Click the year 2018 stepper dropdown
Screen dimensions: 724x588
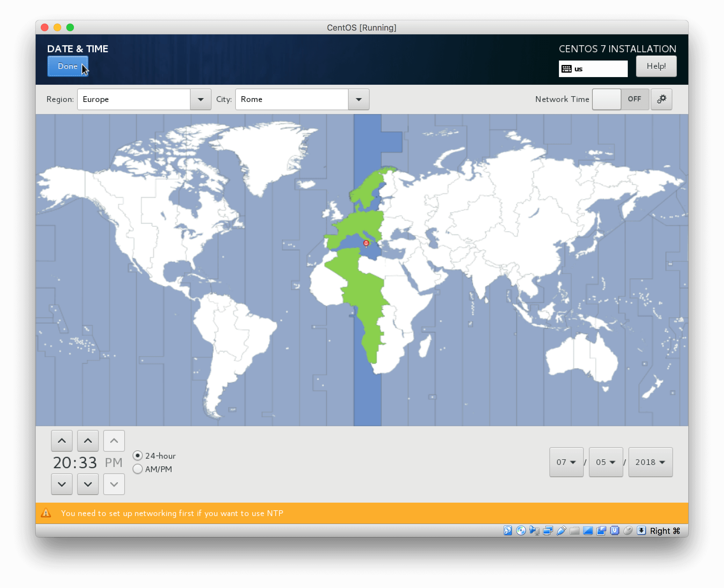click(650, 462)
